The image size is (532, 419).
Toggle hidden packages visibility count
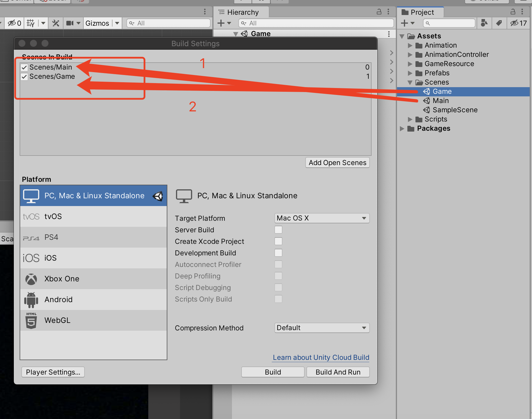[x=519, y=23]
